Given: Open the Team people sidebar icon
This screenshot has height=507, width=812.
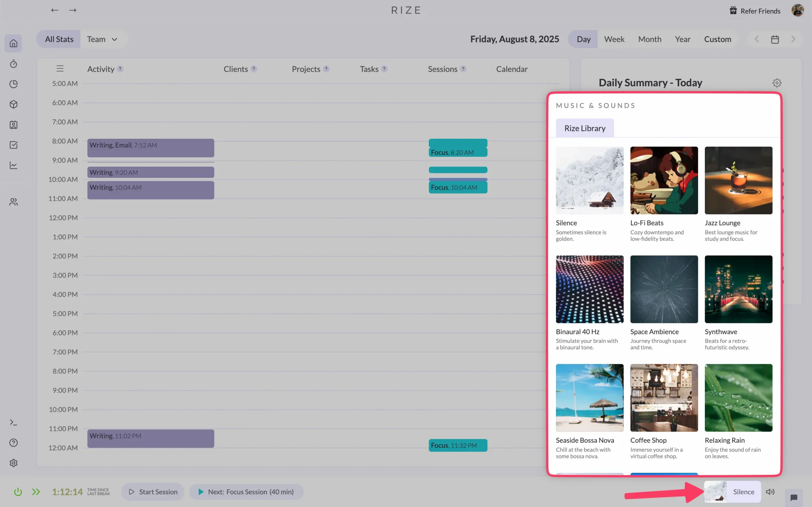Looking at the screenshot, I should [13, 202].
